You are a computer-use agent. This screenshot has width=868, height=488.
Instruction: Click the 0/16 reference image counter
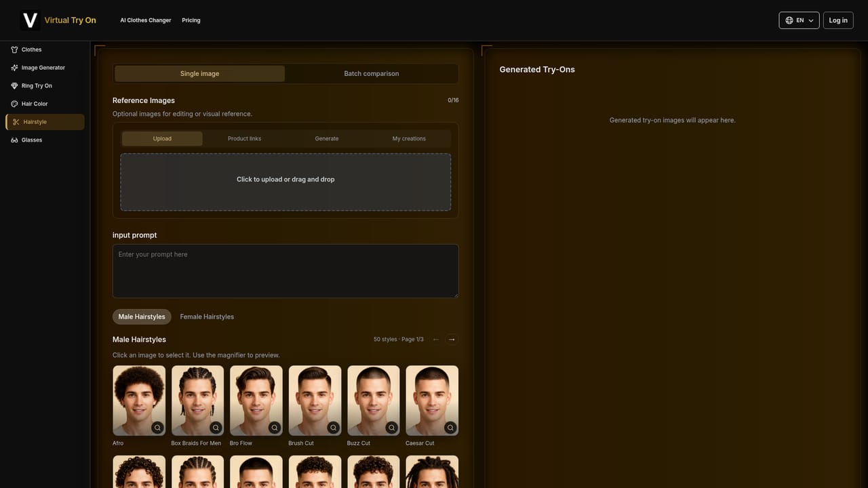pos(453,100)
